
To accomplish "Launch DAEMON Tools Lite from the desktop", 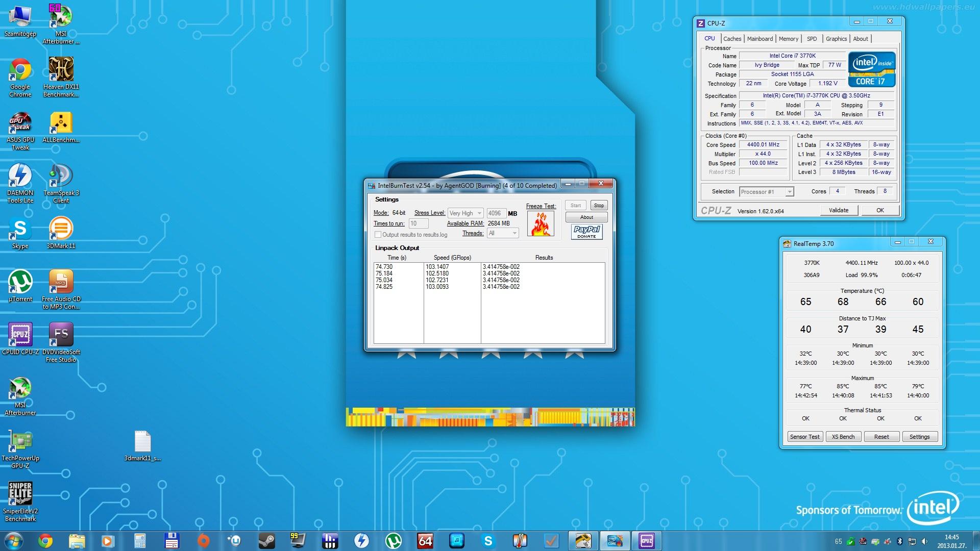I will (20, 184).
